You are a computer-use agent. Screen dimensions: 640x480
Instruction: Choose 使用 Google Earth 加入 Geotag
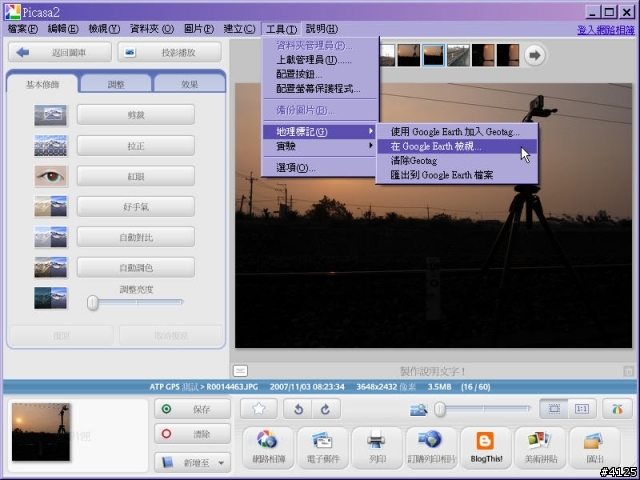[x=457, y=132]
